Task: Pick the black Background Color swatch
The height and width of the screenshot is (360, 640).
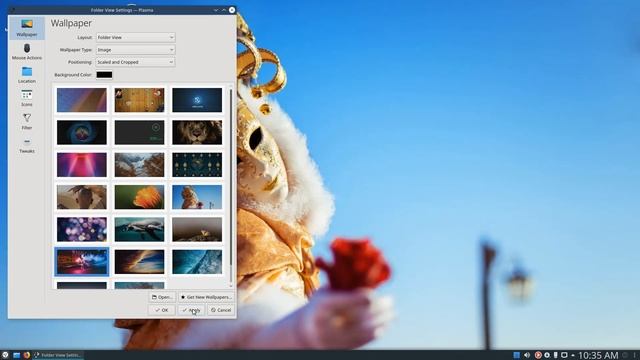Action: 104,75
